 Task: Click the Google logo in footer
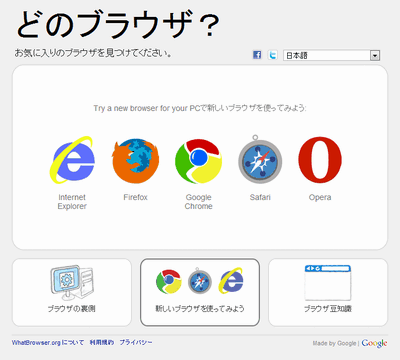374,343
